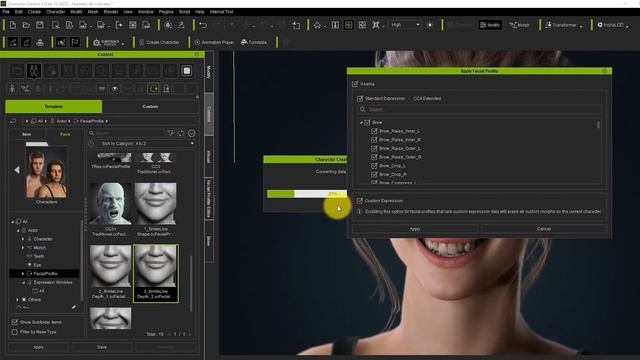Toggle the Viseme checkbox
Image resolution: width=640 pixels, height=360 pixels.
355,84
